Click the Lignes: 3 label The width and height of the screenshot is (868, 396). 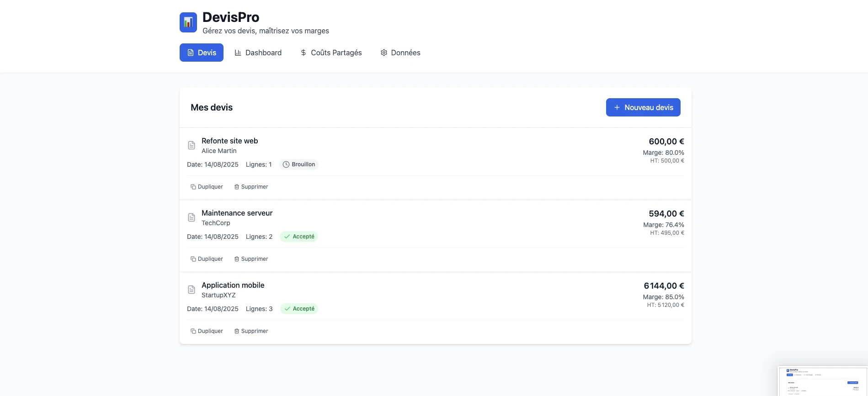click(259, 309)
